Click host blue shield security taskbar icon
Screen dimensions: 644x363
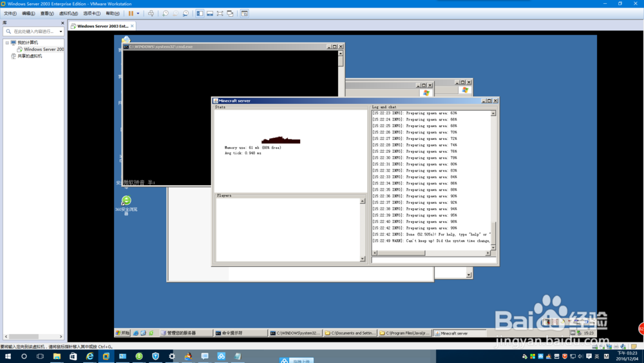(x=155, y=357)
